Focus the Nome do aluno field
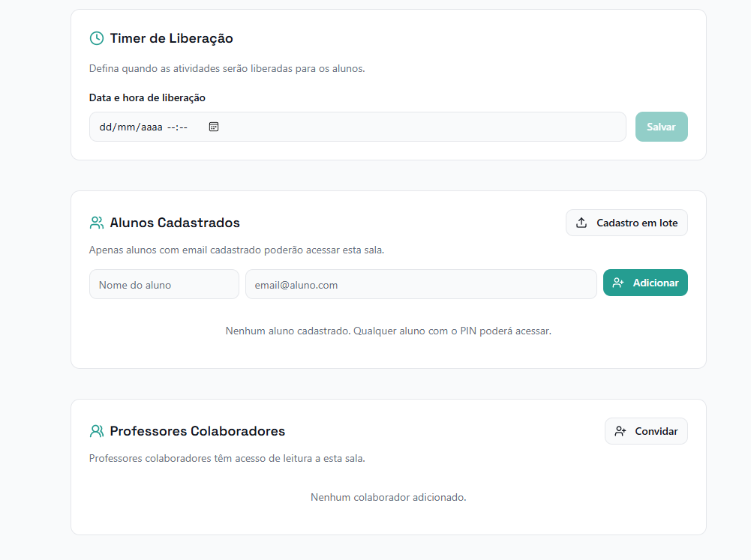751x560 pixels. tap(164, 284)
